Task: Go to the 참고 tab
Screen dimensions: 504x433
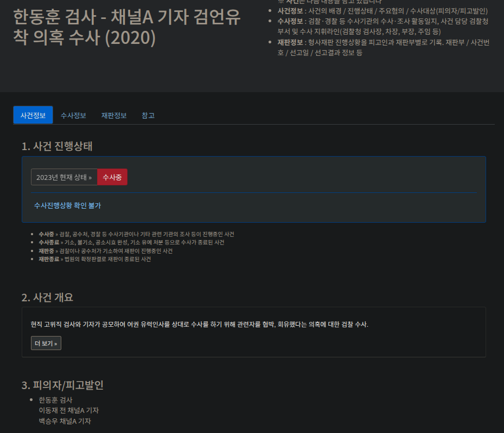Action: pyautogui.click(x=148, y=115)
